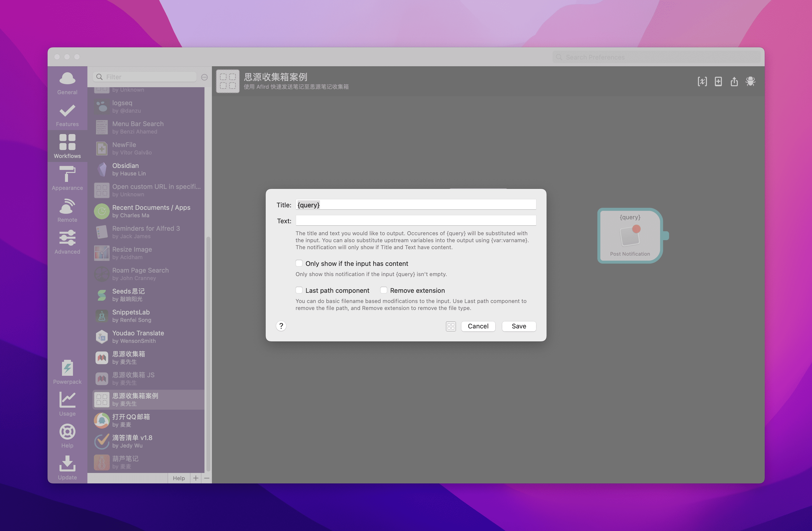Click the export workflow share icon

(734, 81)
